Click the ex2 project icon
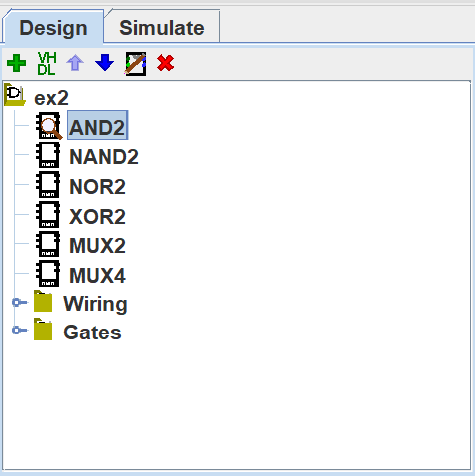 15,95
